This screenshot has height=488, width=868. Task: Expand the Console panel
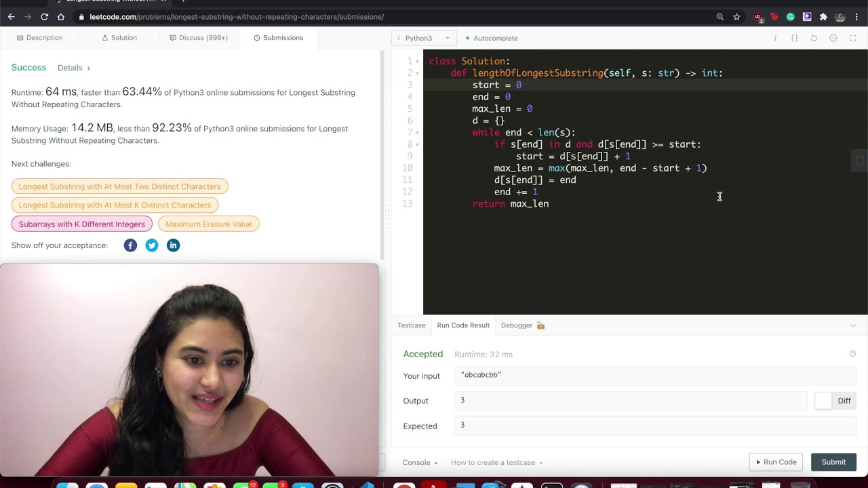[420, 462]
